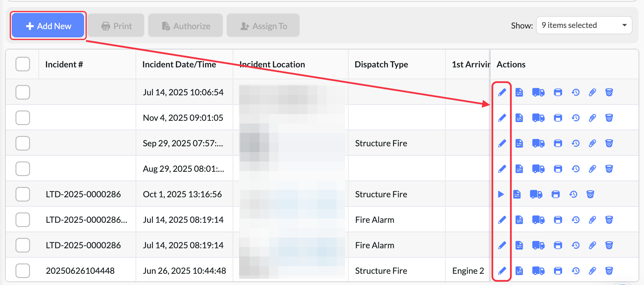The height and width of the screenshot is (285, 644).
Task: Open report document for Jul 14, 2025 10:06:54 incident
Action: pos(519,92)
